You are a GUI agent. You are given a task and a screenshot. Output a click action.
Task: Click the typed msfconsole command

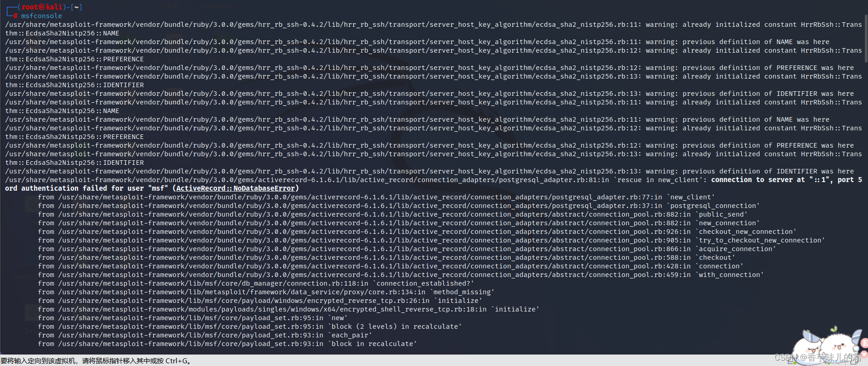pyautogui.click(x=41, y=16)
